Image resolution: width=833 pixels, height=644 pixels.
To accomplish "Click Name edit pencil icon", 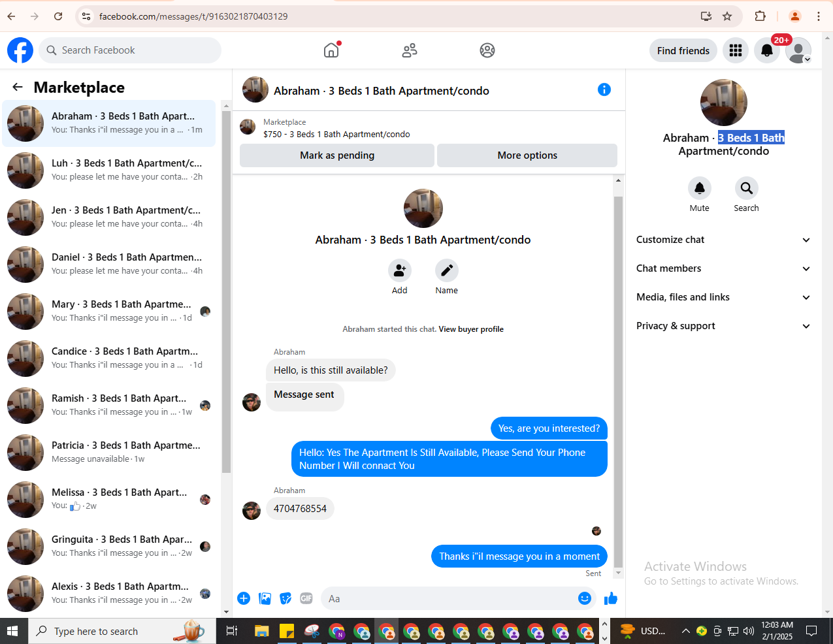I will [447, 270].
